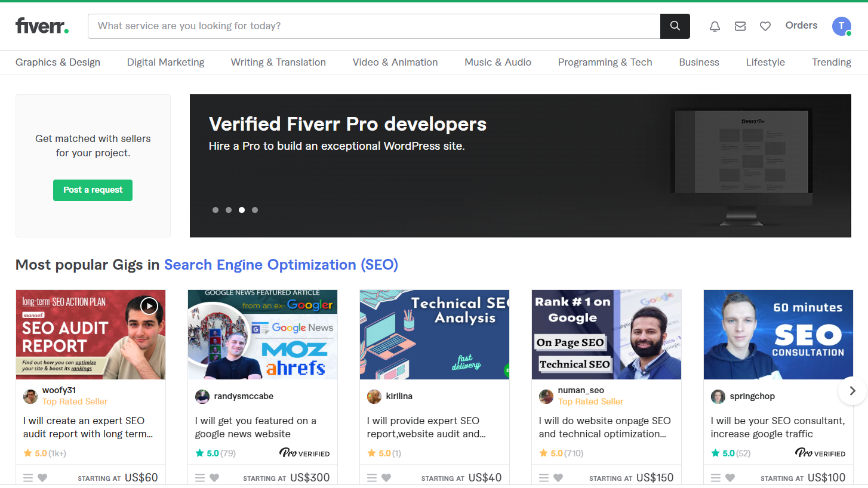Open springchop seller profile name

(752, 396)
